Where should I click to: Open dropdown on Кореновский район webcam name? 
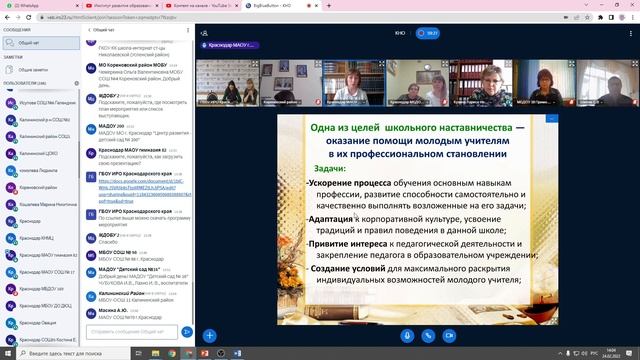282,102
